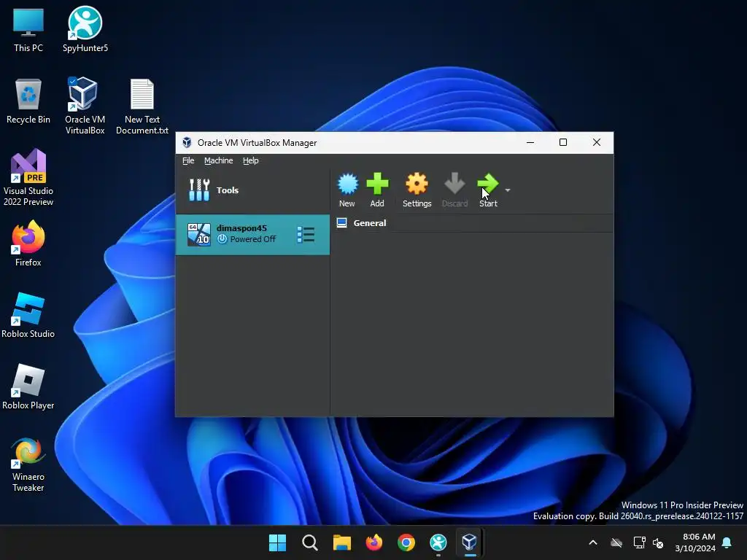Click the network status tray icon

(639, 542)
